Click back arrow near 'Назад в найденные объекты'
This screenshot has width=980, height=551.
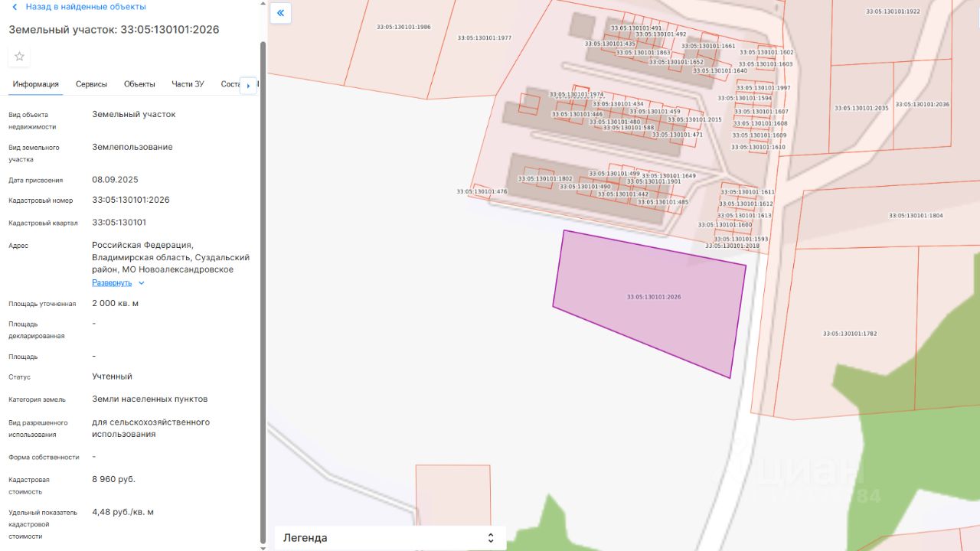click(x=15, y=7)
